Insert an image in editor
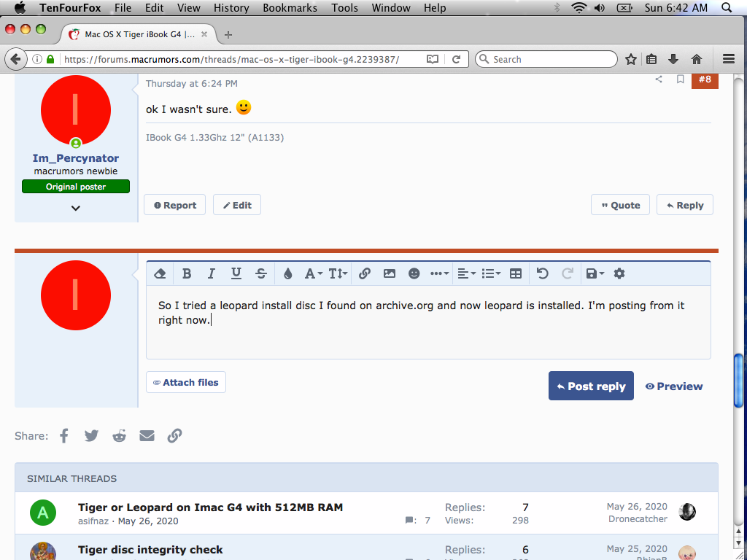Screen dimensions: 747x560 [390, 274]
